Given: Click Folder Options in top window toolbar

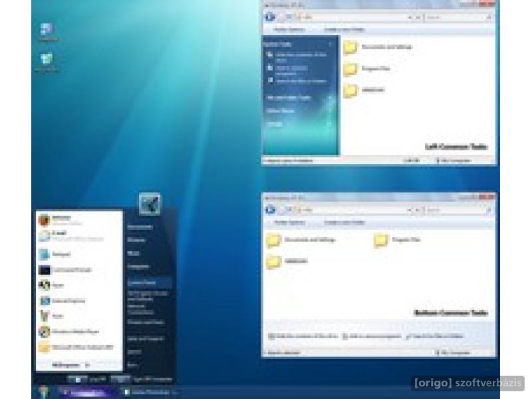Looking at the screenshot, I should pos(289,29).
